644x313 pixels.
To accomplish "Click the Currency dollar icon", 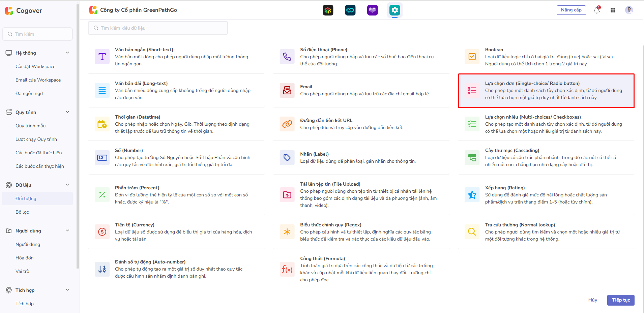I will click(102, 232).
